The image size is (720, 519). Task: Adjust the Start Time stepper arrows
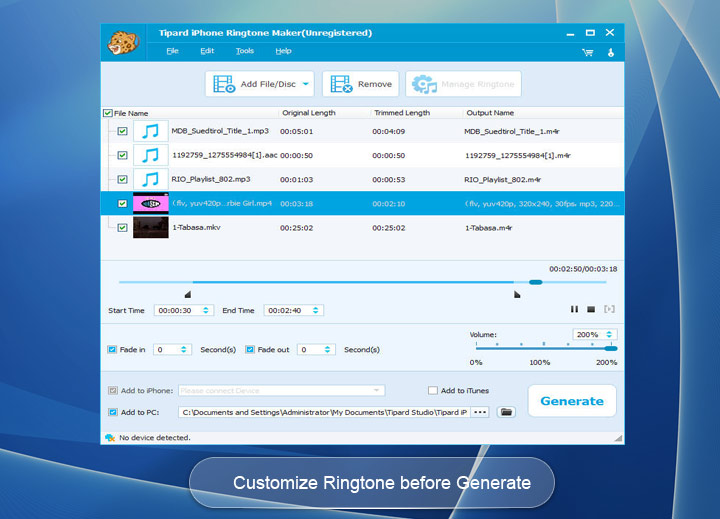click(x=206, y=310)
